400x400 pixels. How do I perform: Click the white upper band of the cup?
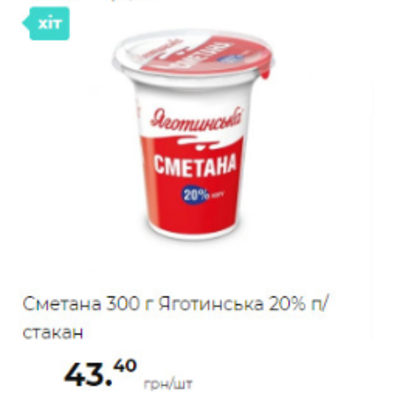tap(193, 97)
